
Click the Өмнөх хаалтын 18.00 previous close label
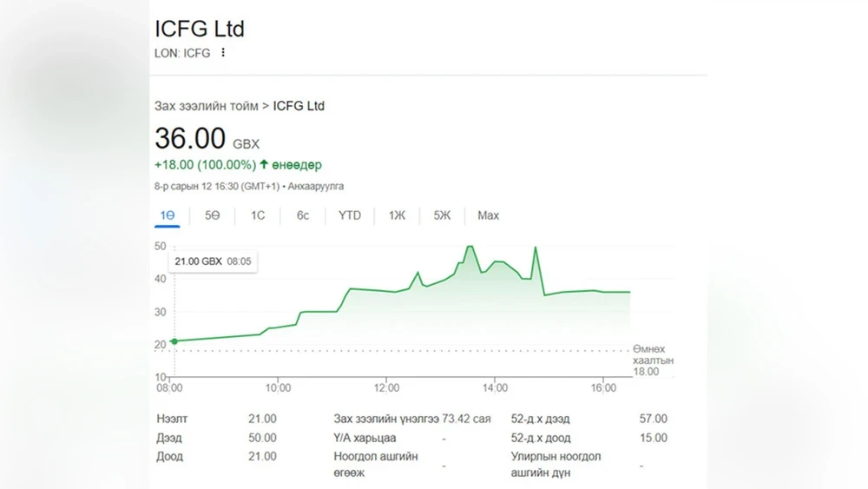click(653, 360)
